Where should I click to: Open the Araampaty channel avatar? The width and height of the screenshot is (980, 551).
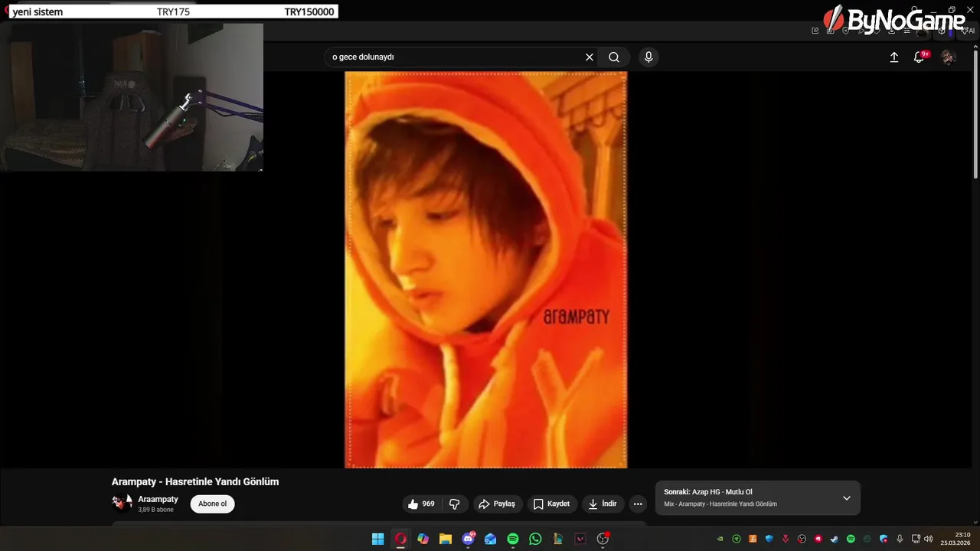coord(122,504)
